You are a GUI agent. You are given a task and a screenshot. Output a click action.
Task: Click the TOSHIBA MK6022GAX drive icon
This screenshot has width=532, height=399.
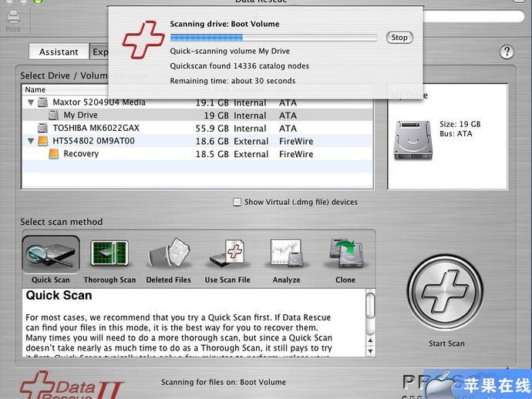[x=42, y=128]
